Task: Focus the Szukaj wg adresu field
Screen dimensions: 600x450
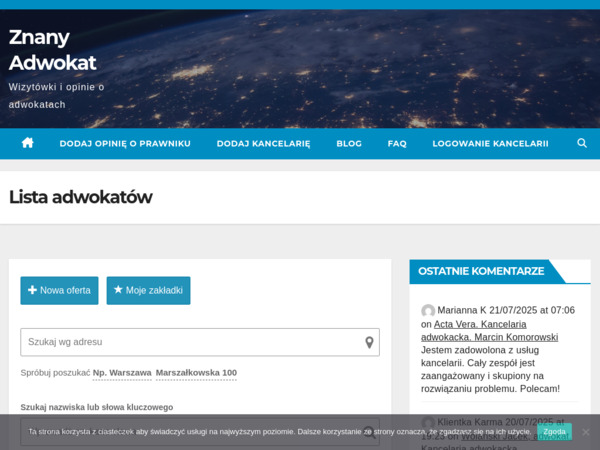Action: coord(200,342)
